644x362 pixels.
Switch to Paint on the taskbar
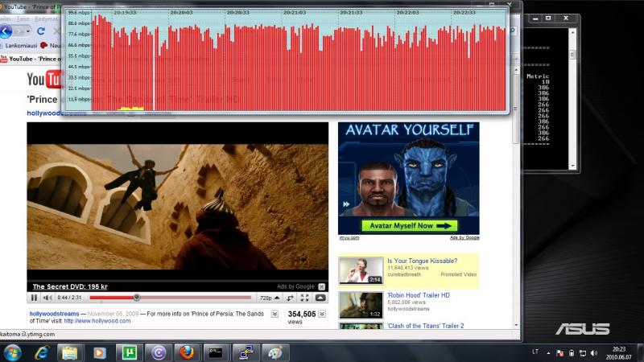275,352
